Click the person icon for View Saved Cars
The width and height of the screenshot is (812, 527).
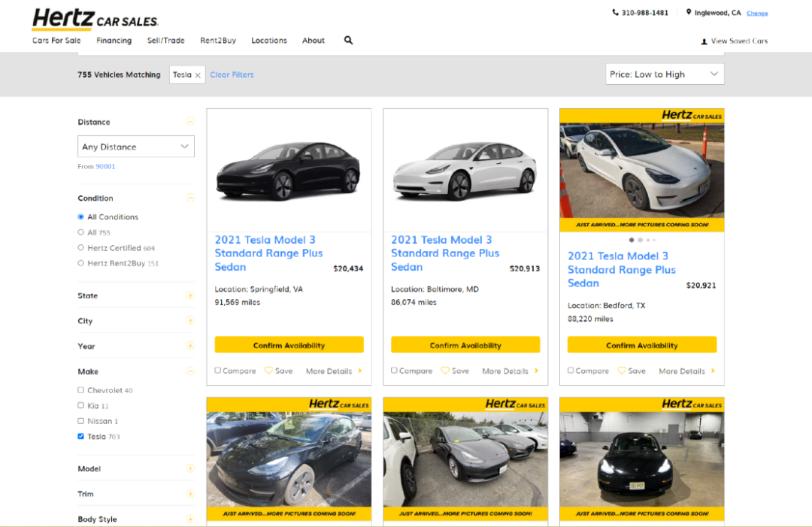click(704, 41)
